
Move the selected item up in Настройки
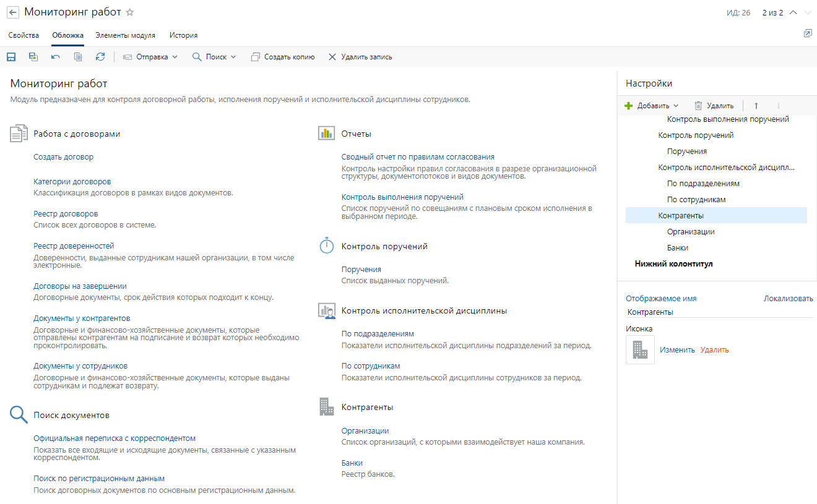tap(756, 106)
